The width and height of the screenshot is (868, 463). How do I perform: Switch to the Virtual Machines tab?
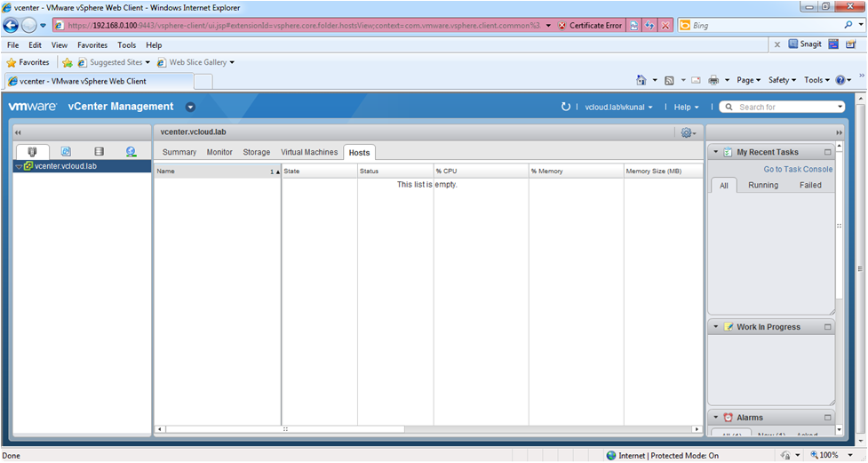pos(309,152)
